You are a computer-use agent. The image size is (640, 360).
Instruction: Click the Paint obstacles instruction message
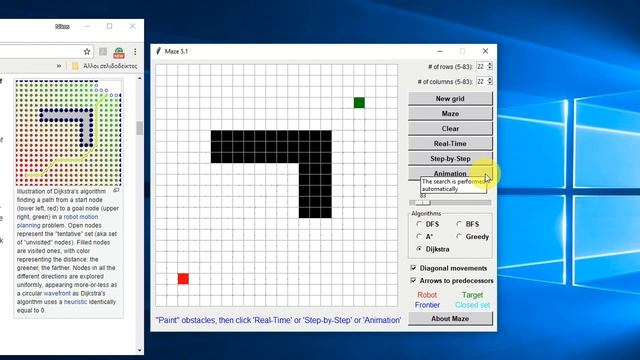tap(278, 320)
